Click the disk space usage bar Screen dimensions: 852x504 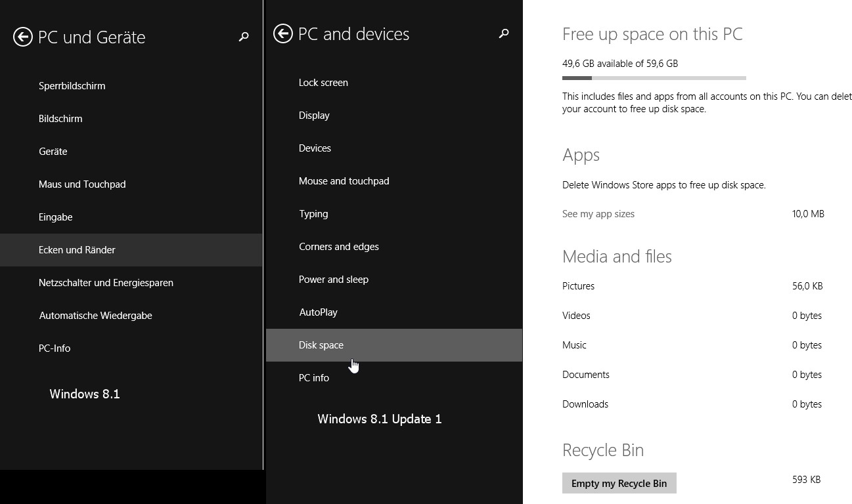(x=654, y=78)
